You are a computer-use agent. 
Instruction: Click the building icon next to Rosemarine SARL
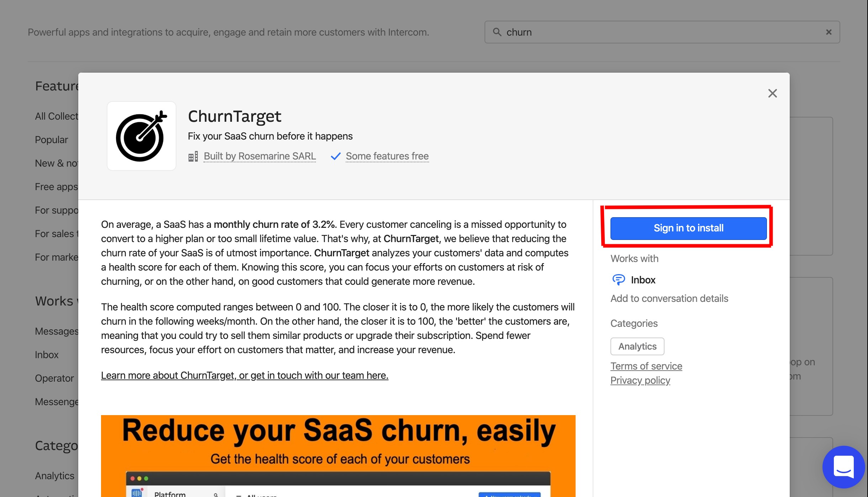click(x=192, y=156)
